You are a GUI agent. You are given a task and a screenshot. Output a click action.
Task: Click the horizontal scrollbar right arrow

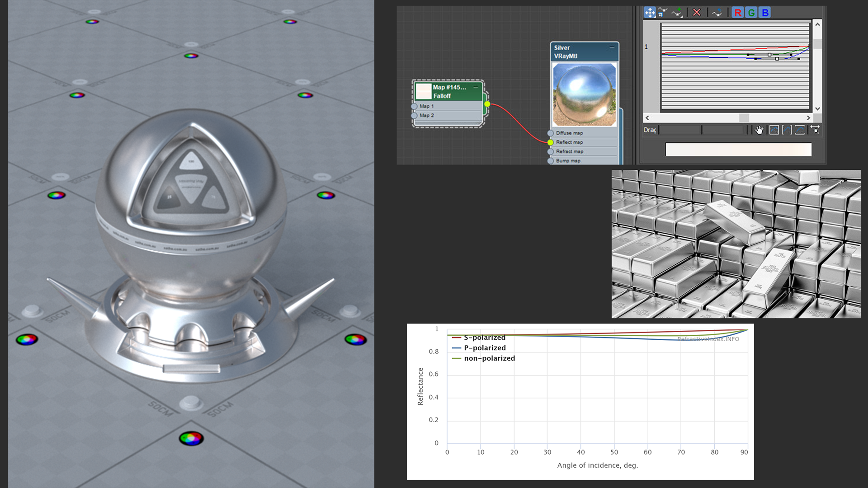tap(808, 118)
